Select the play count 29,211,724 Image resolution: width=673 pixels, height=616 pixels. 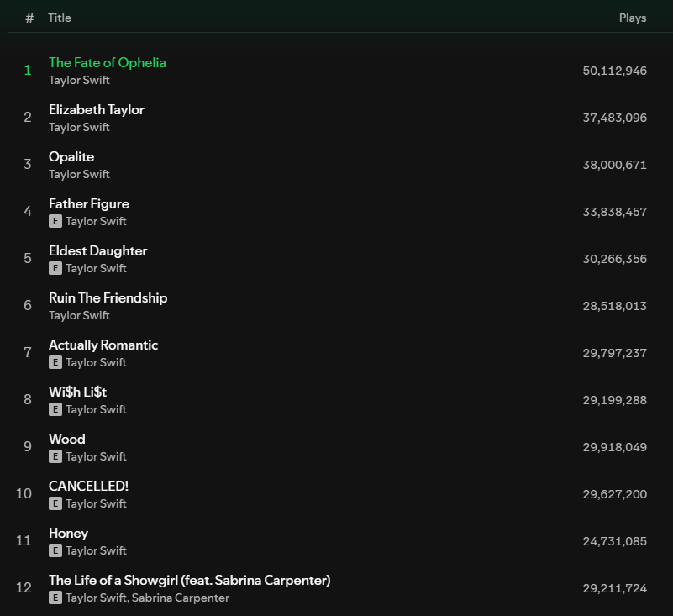pos(615,588)
